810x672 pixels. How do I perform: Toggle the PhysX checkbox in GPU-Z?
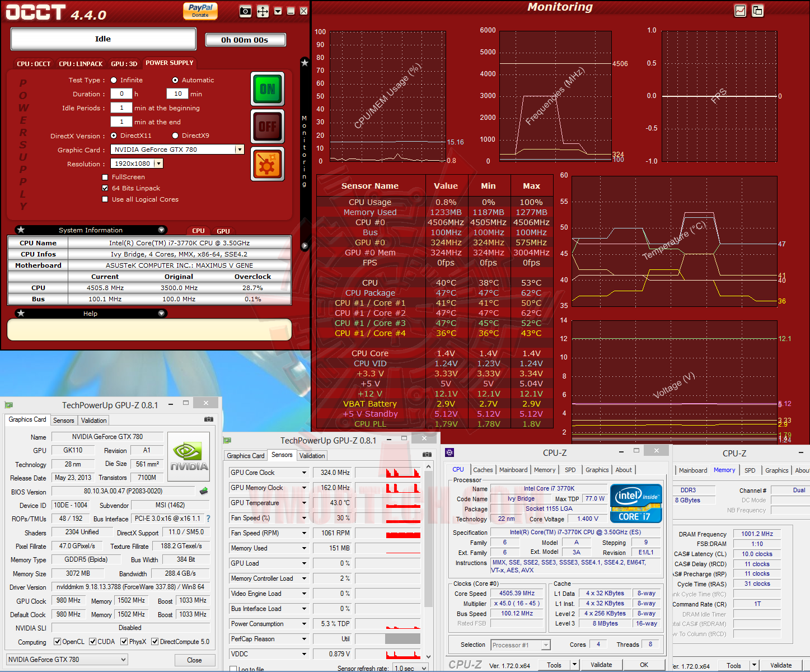coord(124,642)
